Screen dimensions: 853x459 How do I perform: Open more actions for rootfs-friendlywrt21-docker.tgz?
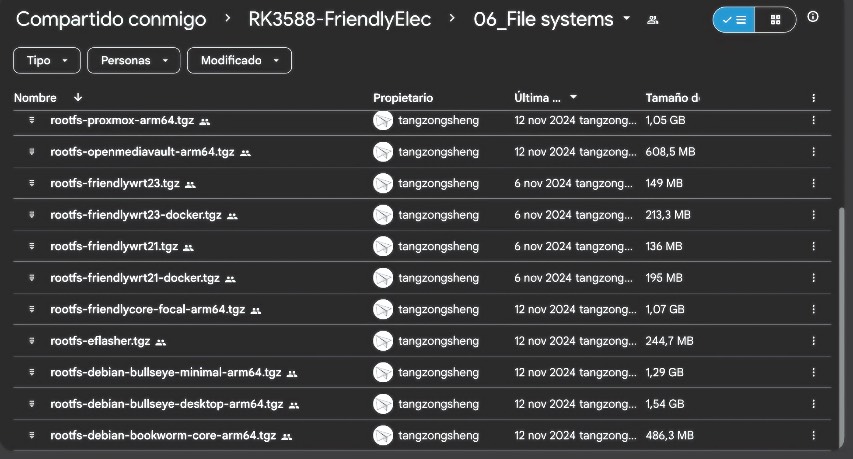pos(813,278)
